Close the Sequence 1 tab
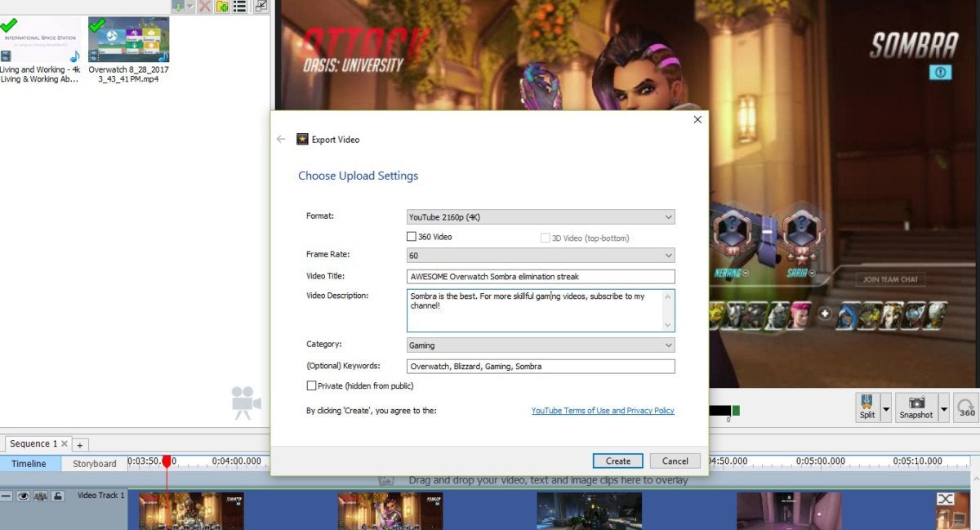The height and width of the screenshot is (530, 980). click(65, 444)
